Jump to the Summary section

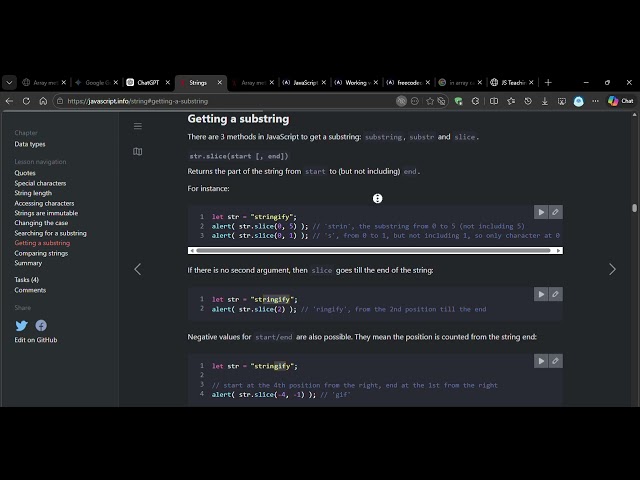tap(28, 263)
